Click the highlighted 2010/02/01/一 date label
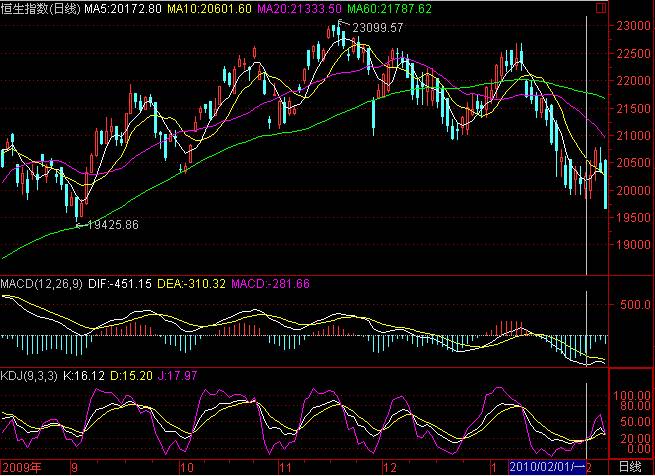655x476 pixels. (547, 467)
